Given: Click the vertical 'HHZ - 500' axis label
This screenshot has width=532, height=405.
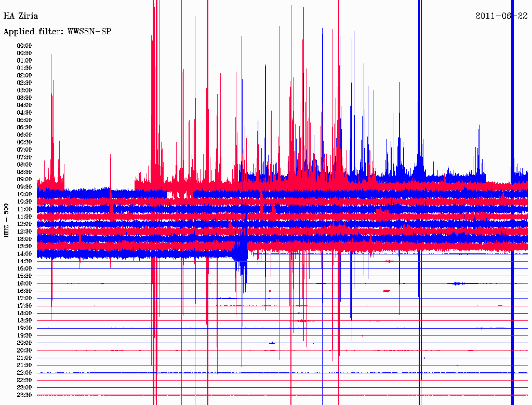Looking at the screenshot, I should [6, 220].
